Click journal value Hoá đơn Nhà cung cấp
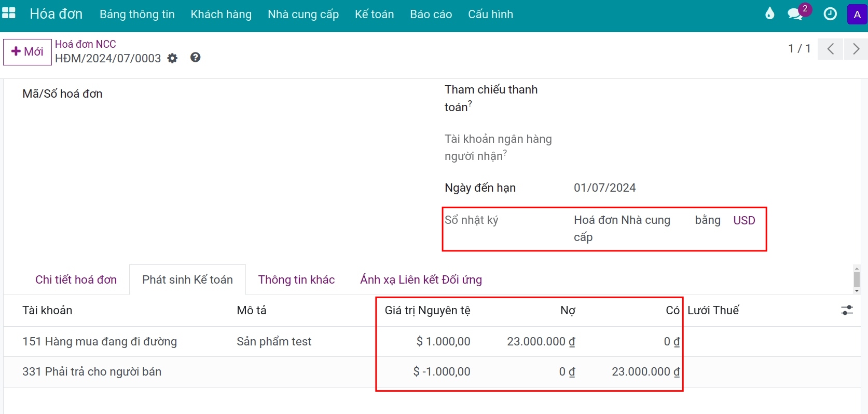 point(622,229)
